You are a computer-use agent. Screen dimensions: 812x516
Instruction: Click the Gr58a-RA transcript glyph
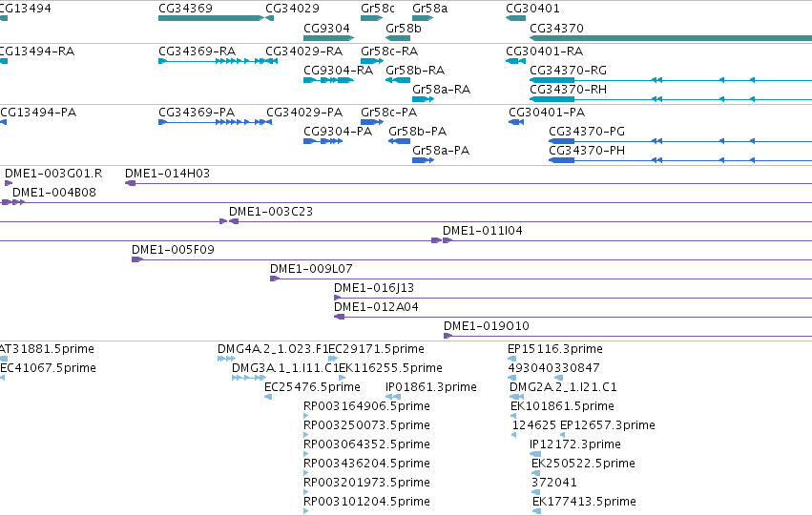click(423, 99)
